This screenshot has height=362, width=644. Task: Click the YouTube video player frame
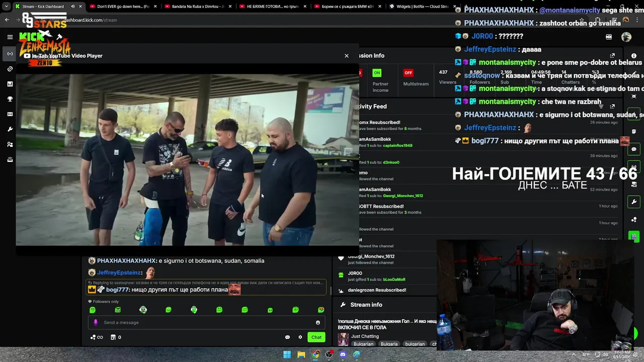[187, 160]
